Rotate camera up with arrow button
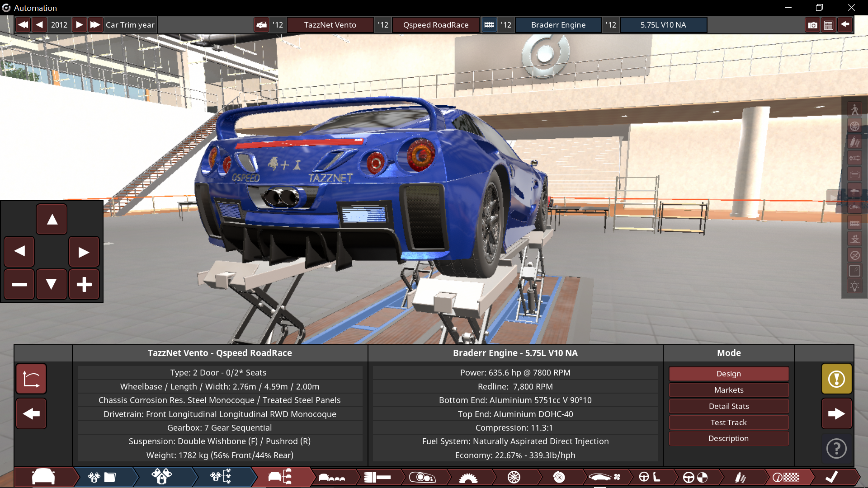868x488 pixels. (x=52, y=220)
